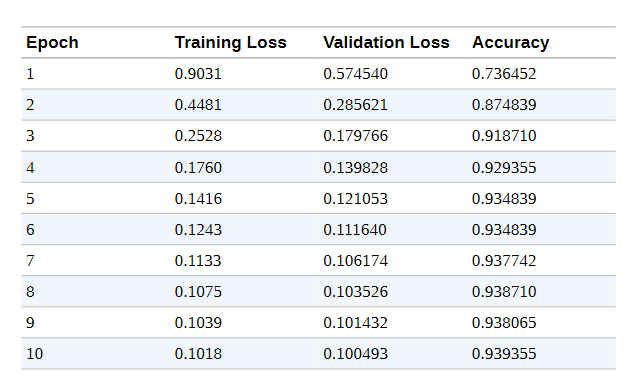
Task: Select training loss value 0.9031
Action: coord(198,74)
